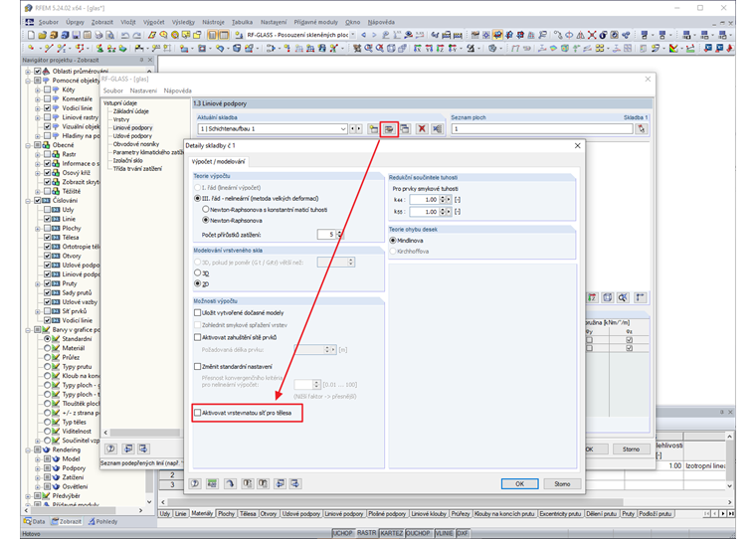Click the Save disk icon in main toolbar
Viewport: 756px width, 539px height.
pos(77,35)
